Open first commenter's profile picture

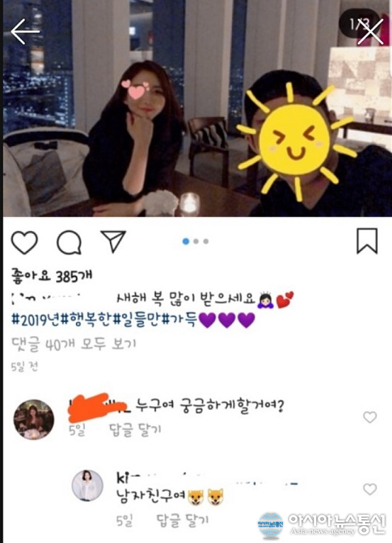(33, 420)
